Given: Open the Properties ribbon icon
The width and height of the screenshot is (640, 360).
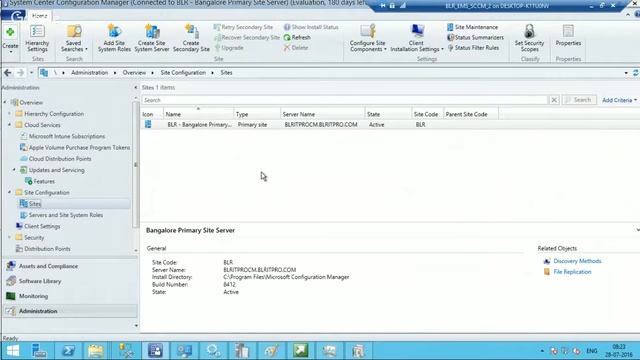Looking at the screenshot, I should (x=568, y=36).
